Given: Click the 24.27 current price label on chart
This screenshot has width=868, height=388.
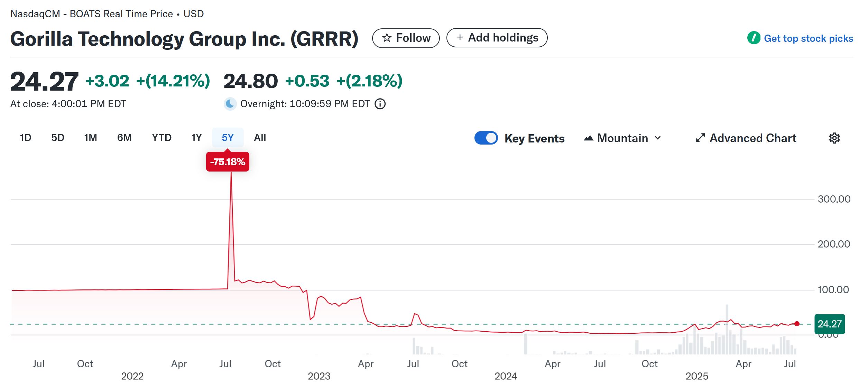Looking at the screenshot, I should pos(830,324).
